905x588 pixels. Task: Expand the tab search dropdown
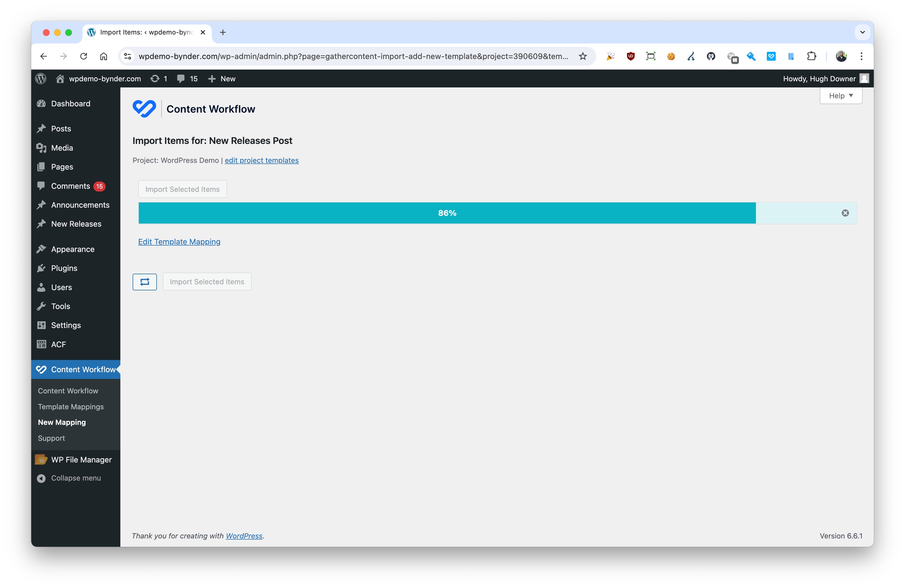point(862,32)
